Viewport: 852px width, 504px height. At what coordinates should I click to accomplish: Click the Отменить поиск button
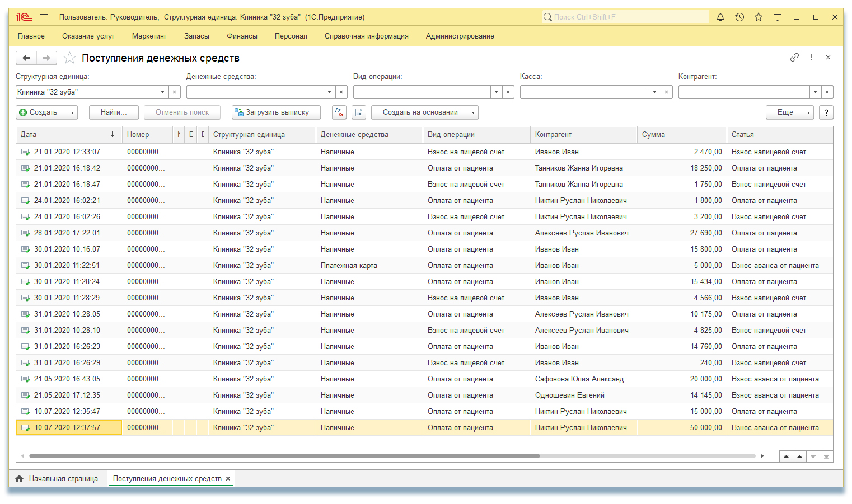[182, 112]
